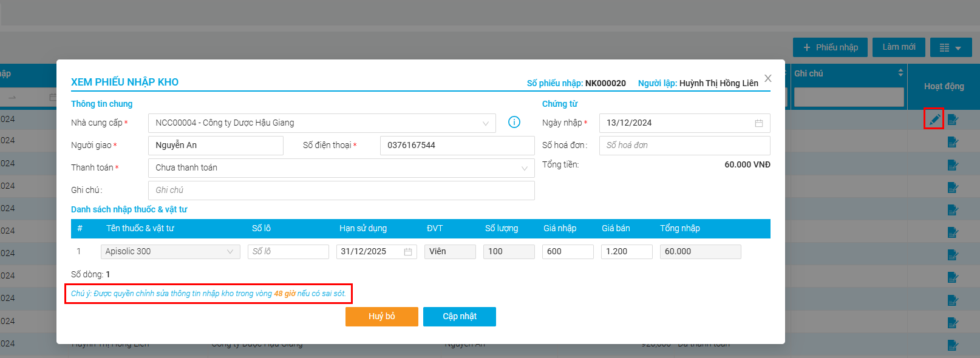980x358 pixels.
Task: Click the Giá nhập field with value 600
Action: [x=568, y=252]
